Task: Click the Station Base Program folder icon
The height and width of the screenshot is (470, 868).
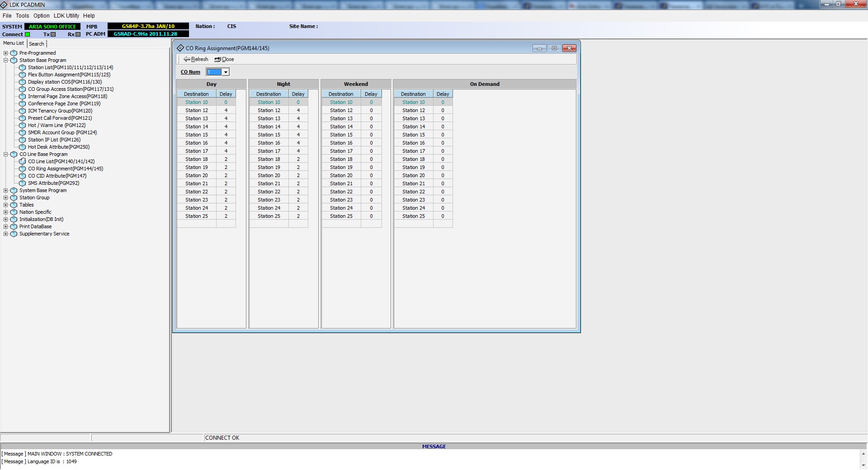Action: point(14,60)
